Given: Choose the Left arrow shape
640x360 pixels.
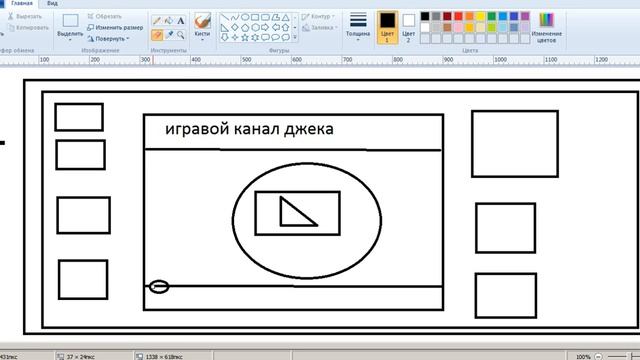Looking at the screenshot, I should (x=276, y=27).
